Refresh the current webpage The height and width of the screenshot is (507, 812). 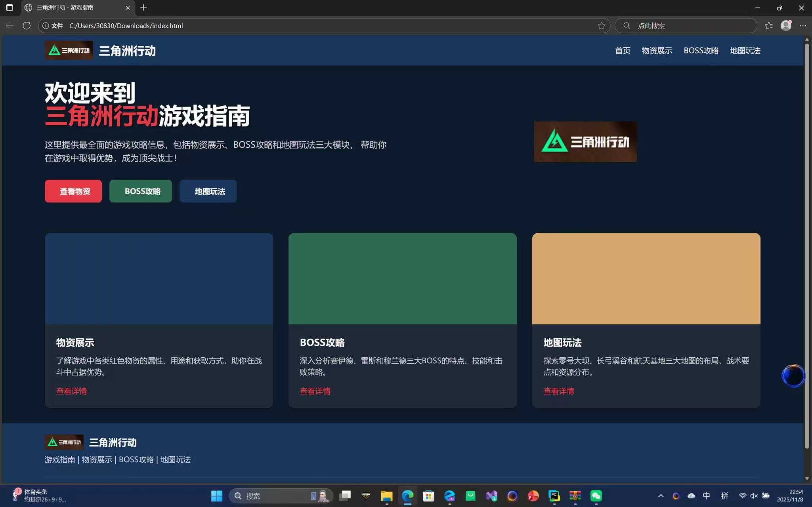(27, 25)
